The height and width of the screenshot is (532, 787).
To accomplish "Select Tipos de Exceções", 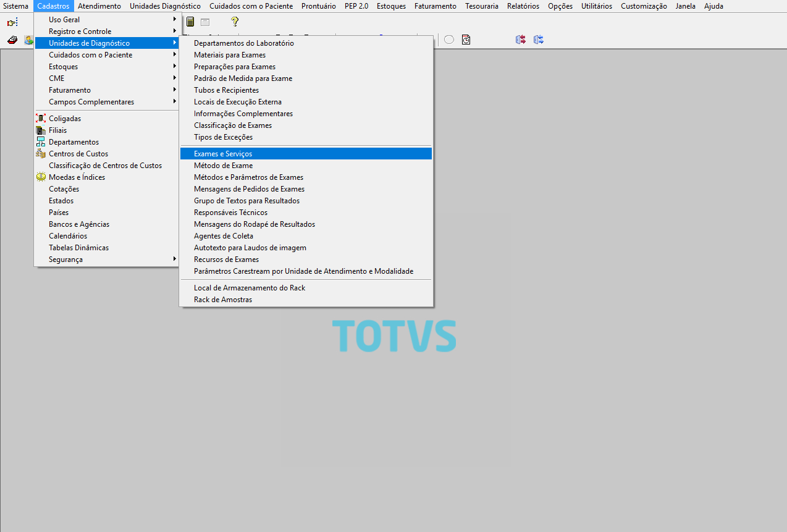I will click(306, 137).
